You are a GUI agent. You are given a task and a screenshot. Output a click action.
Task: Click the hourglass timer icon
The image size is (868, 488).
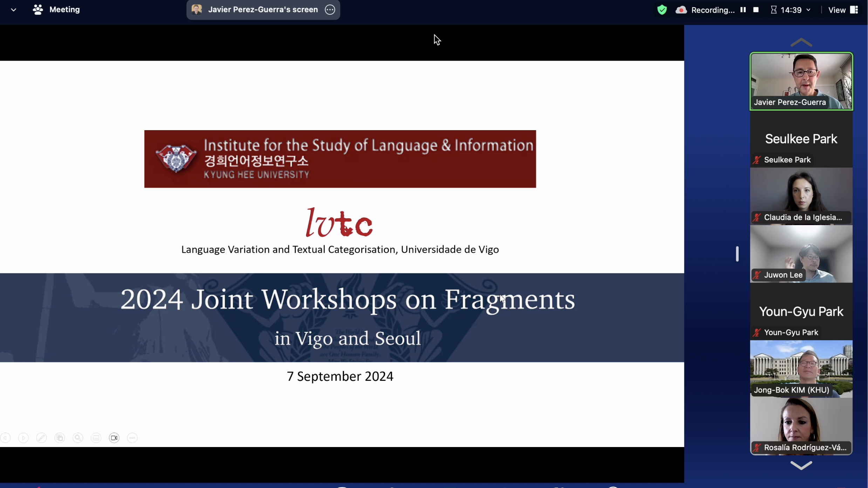pos(774,10)
